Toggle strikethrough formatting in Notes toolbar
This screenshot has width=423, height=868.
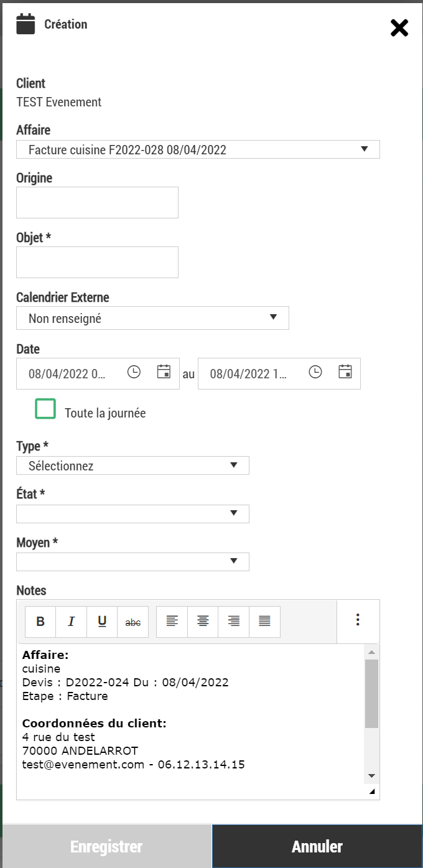click(x=133, y=622)
